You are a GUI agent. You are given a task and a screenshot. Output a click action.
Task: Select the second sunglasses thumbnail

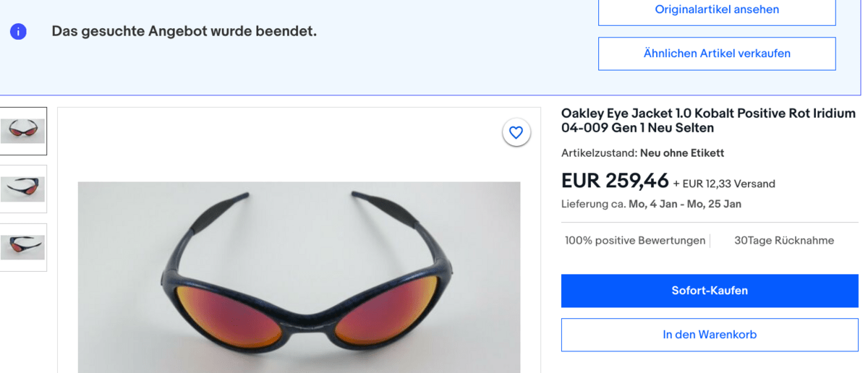point(23,189)
